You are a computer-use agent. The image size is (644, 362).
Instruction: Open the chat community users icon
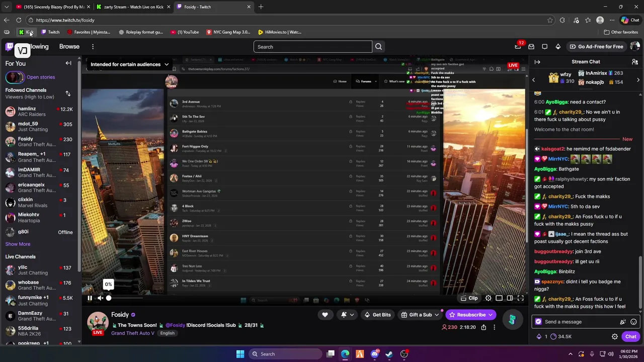(x=634, y=62)
